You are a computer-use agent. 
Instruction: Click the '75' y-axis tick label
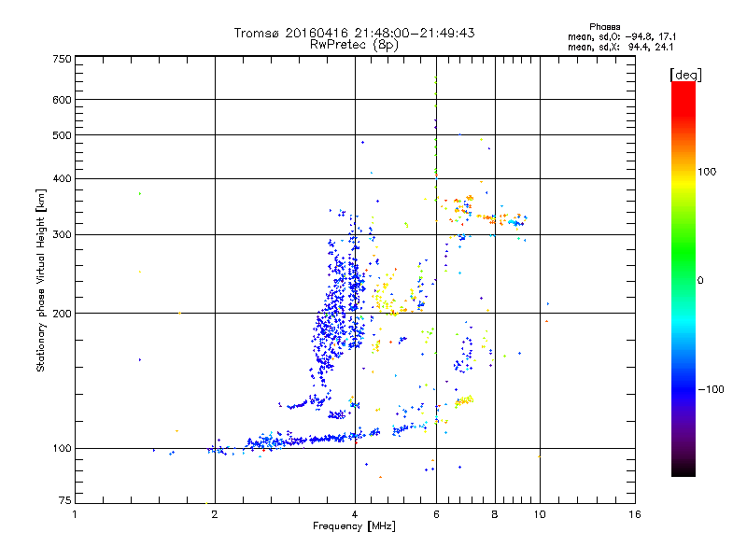coord(64,500)
